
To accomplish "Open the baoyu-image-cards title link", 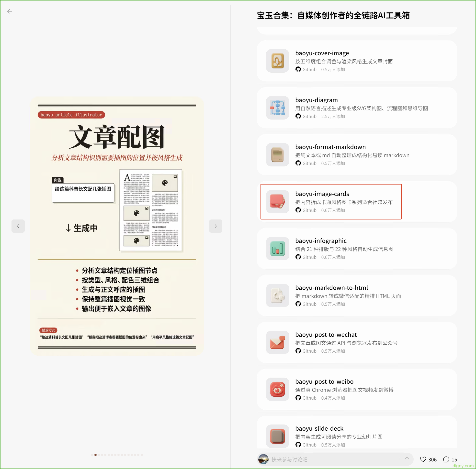I will click(x=322, y=194).
